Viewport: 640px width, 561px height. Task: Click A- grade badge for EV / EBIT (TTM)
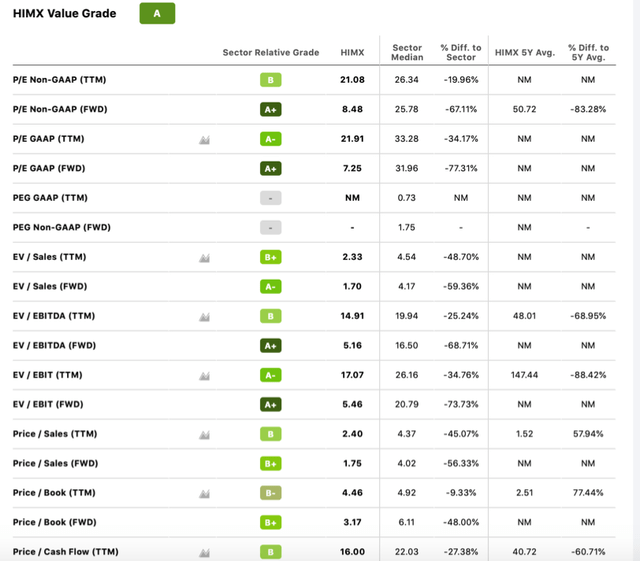coord(271,375)
